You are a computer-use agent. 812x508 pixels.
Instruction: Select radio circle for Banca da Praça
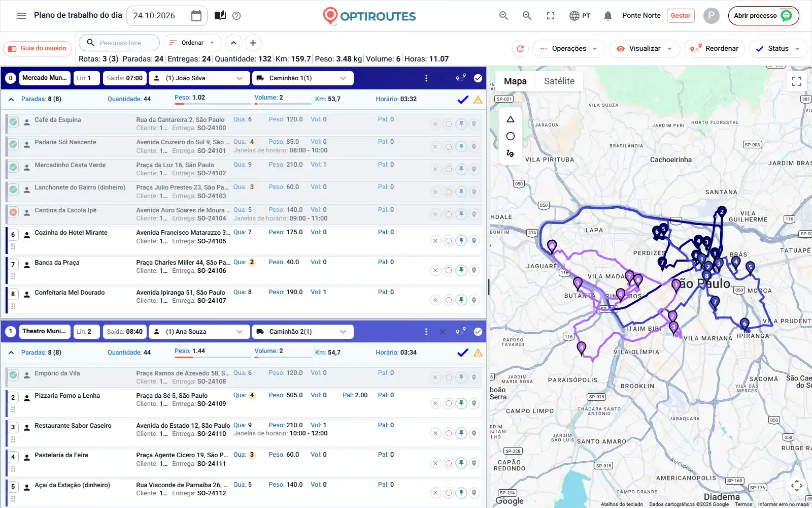(x=449, y=270)
